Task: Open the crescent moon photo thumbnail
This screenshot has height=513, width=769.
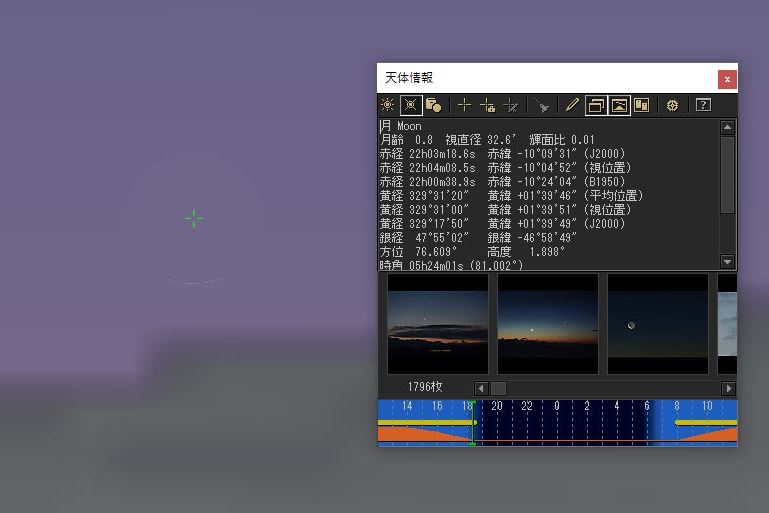Action: tap(658, 324)
